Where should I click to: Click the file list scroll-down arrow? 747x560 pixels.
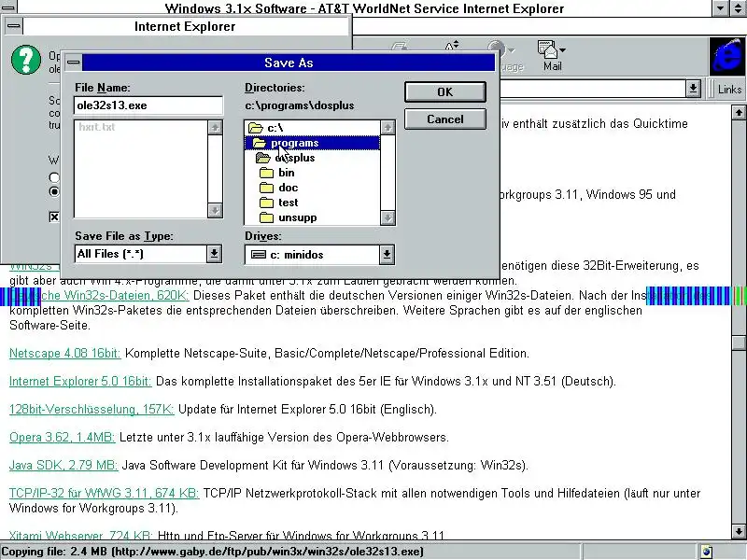tap(215, 210)
